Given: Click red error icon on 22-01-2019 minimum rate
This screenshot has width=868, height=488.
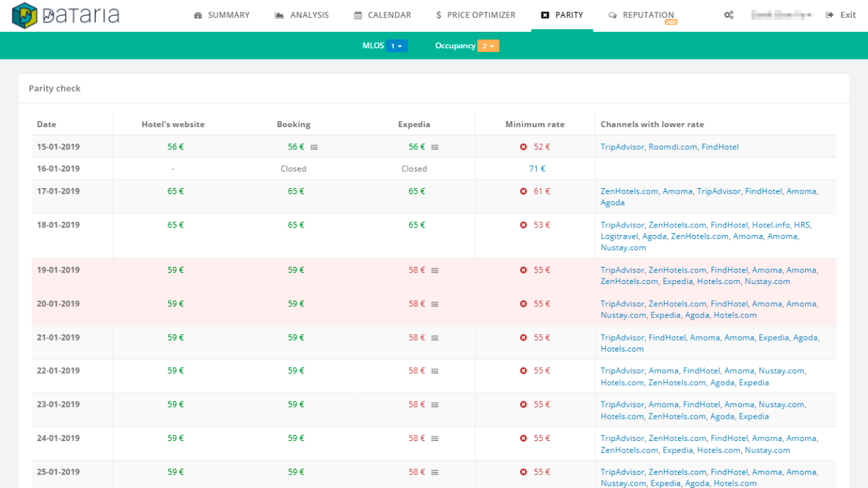Looking at the screenshot, I should [524, 371].
